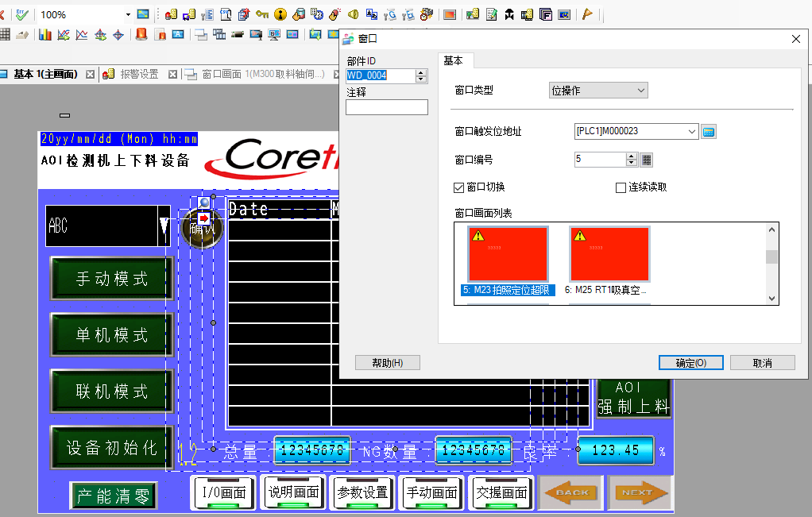Click the orange flag icon in toolbar
812x517 pixels.
(587, 14)
